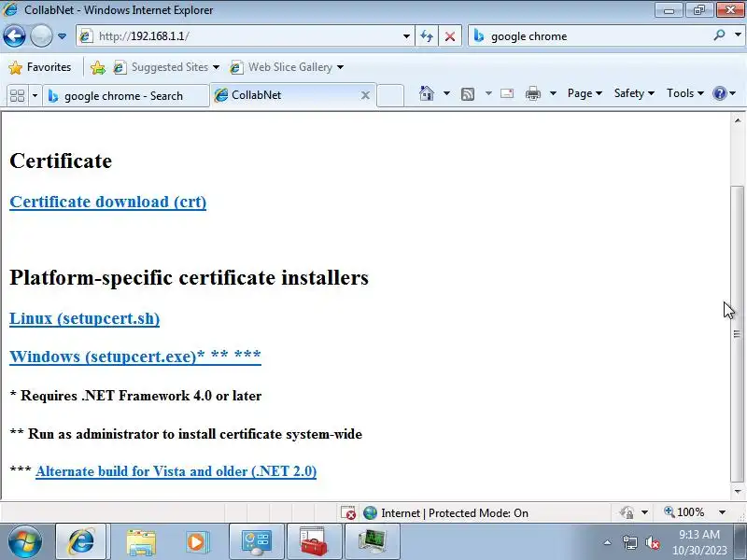
Task: Open the search provider dropdown arrow
Action: coord(738,35)
